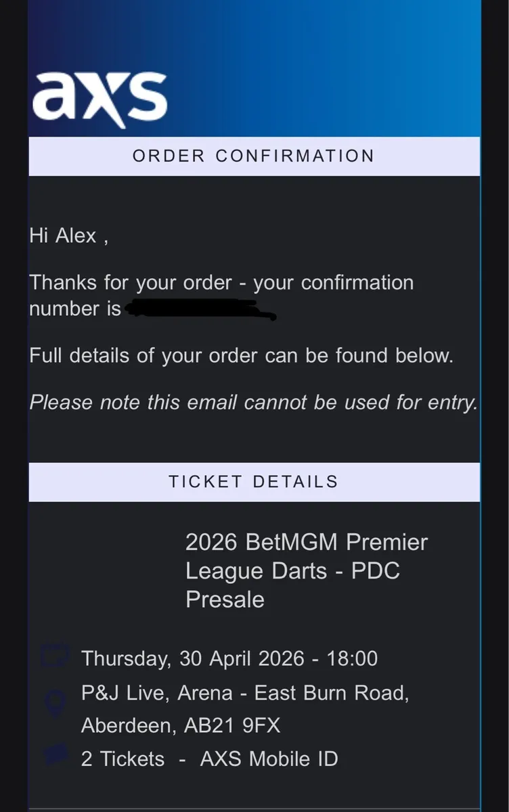
Task: Click the ticket icon beside 2 Tickets
Action: [56, 754]
